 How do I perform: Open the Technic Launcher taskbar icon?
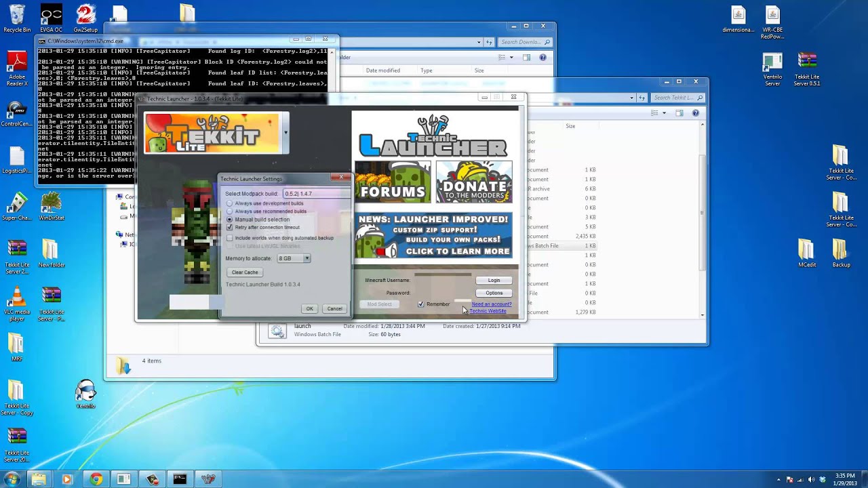[x=208, y=479]
